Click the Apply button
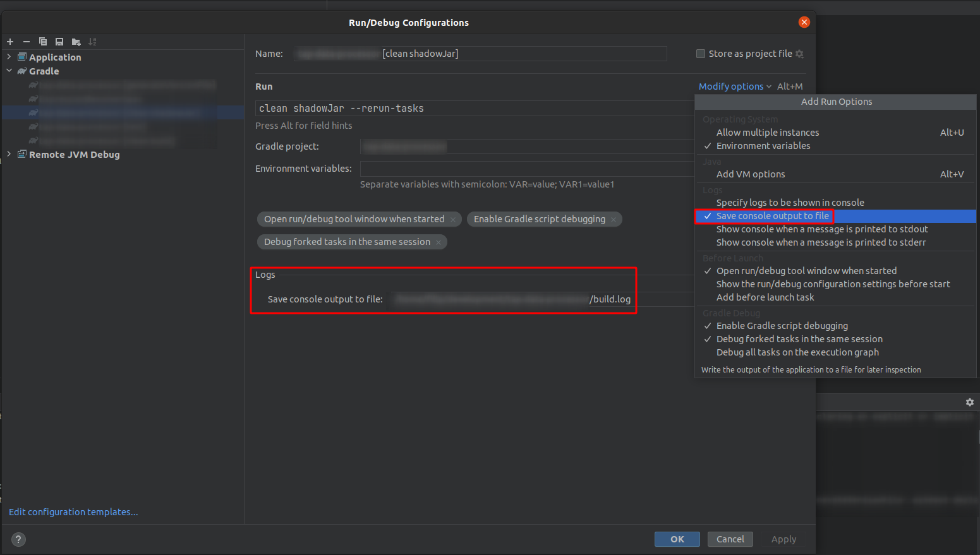Image resolution: width=980 pixels, height=555 pixels. pyautogui.click(x=783, y=539)
